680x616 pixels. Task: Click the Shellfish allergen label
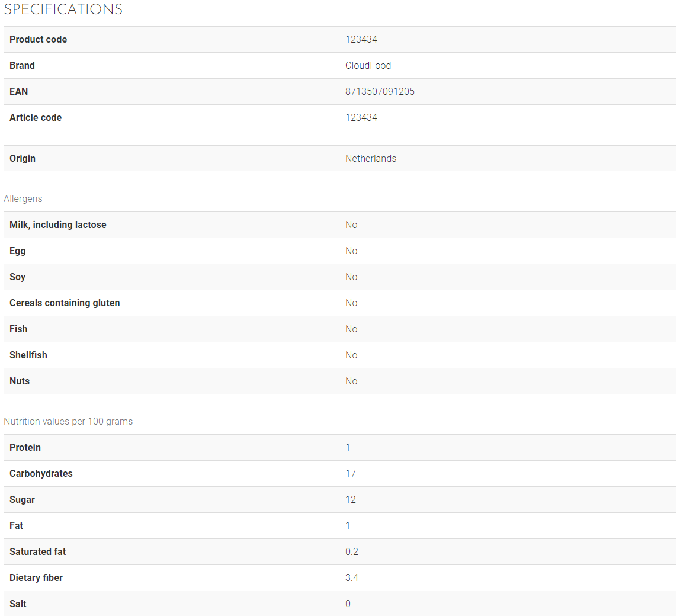28,355
